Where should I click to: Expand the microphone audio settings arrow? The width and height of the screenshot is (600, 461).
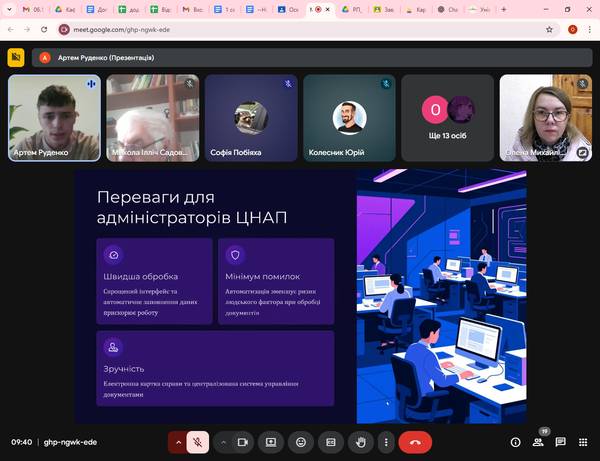click(x=179, y=441)
